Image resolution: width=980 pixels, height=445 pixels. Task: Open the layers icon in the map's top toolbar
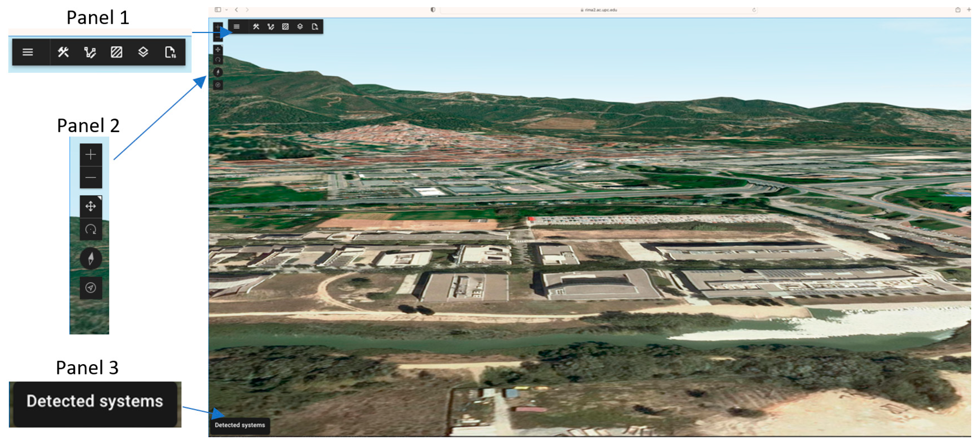(x=300, y=26)
